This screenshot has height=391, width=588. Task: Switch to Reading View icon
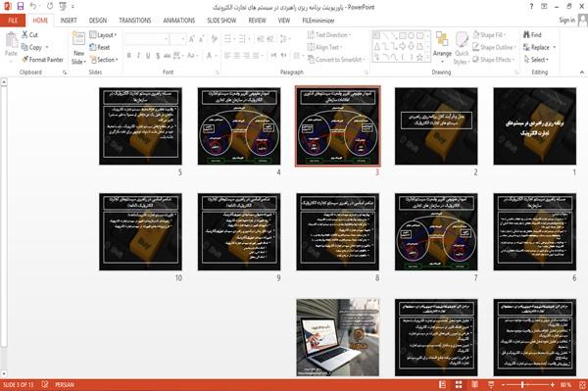coord(474,384)
